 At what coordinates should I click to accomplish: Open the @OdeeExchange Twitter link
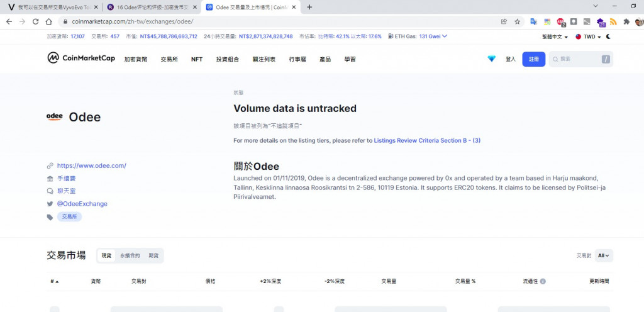[82, 204]
